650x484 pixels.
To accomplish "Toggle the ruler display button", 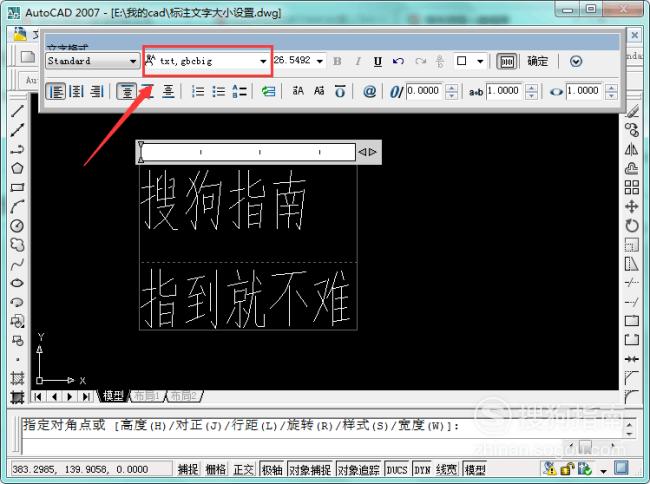I will [x=507, y=61].
